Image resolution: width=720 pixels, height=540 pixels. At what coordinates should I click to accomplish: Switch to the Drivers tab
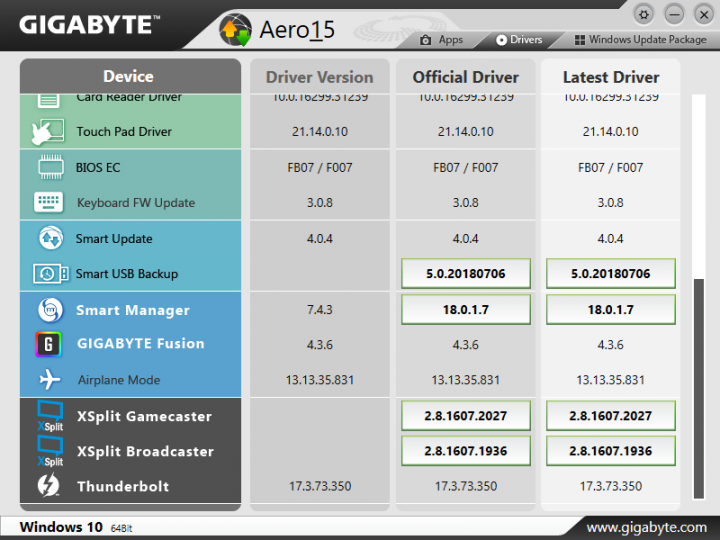pyautogui.click(x=519, y=40)
